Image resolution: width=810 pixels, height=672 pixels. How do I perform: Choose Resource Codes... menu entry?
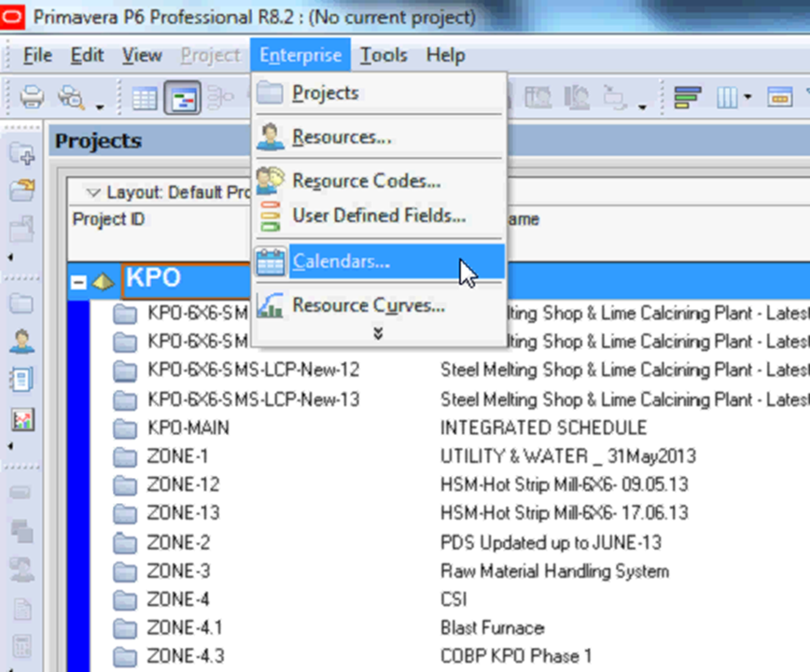point(378,181)
